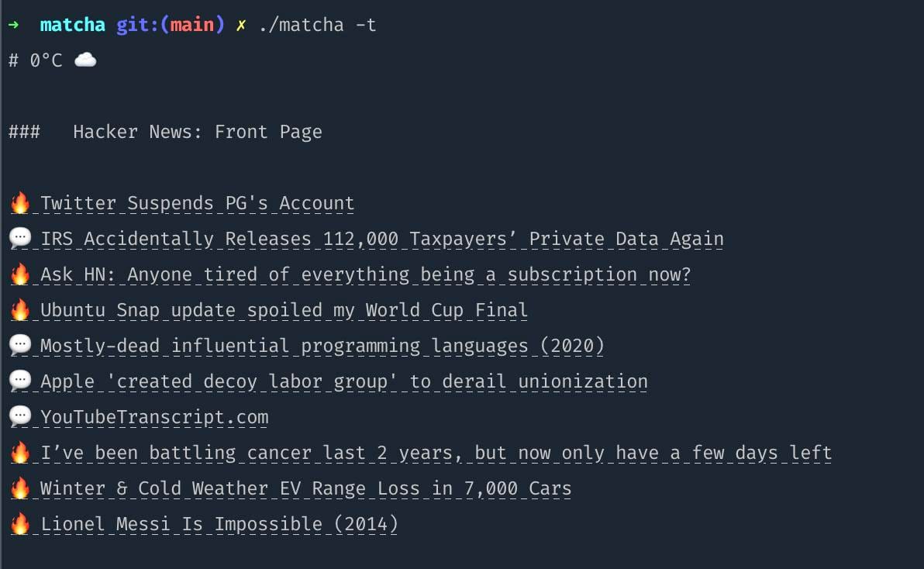Image resolution: width=924 pixels, height=569 pixels.
Task: Open the Ask HN subscription fatigue link
Action: 365,275
